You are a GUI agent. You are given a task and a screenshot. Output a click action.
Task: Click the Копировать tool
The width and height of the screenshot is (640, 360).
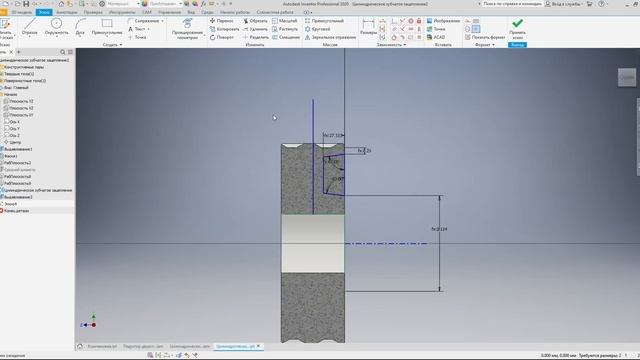[x=224, y=29]
